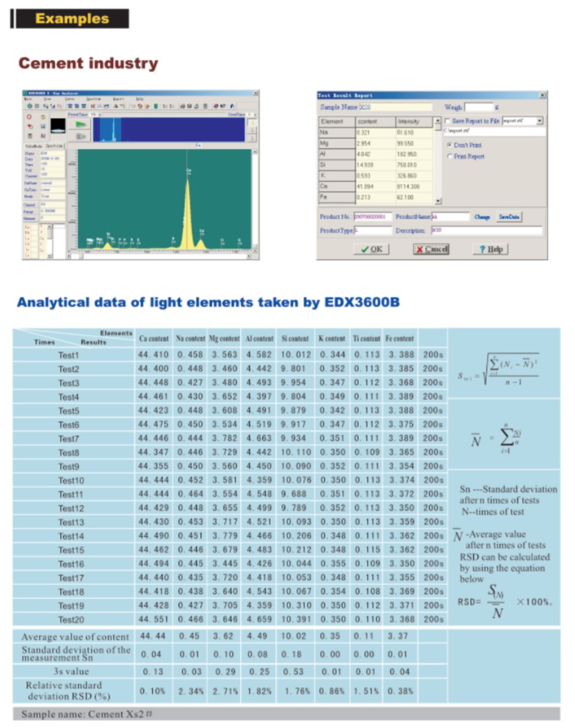Click the blue chart icon in analyzer side panel
Screen dimensions: 575x728
tap(43, 126)
